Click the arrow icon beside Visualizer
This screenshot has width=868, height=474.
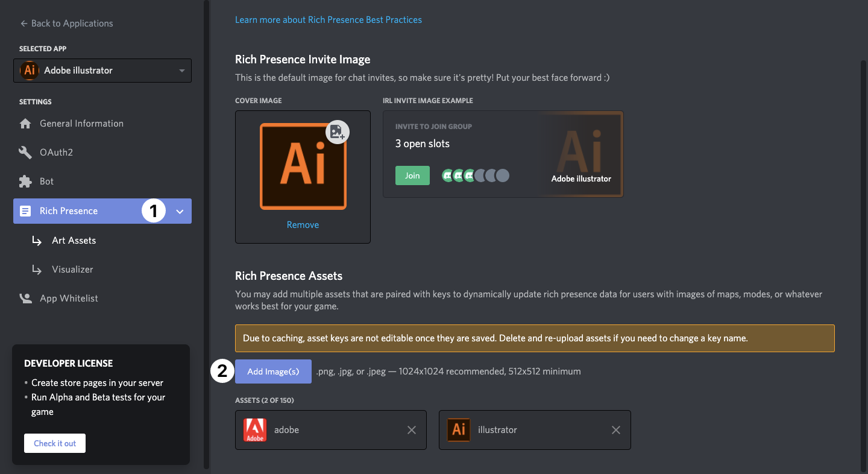(37, 270)
